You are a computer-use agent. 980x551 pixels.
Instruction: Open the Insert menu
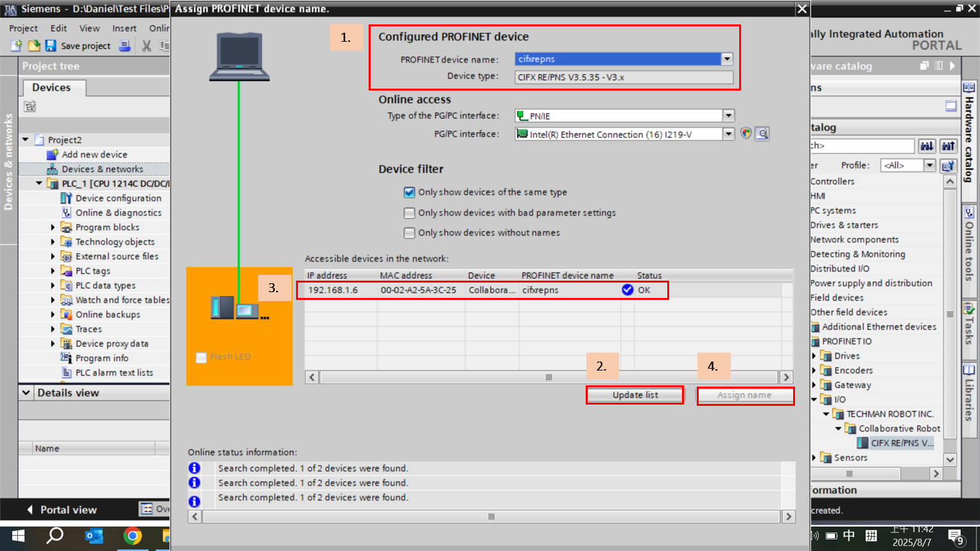(x=124, y=28)
